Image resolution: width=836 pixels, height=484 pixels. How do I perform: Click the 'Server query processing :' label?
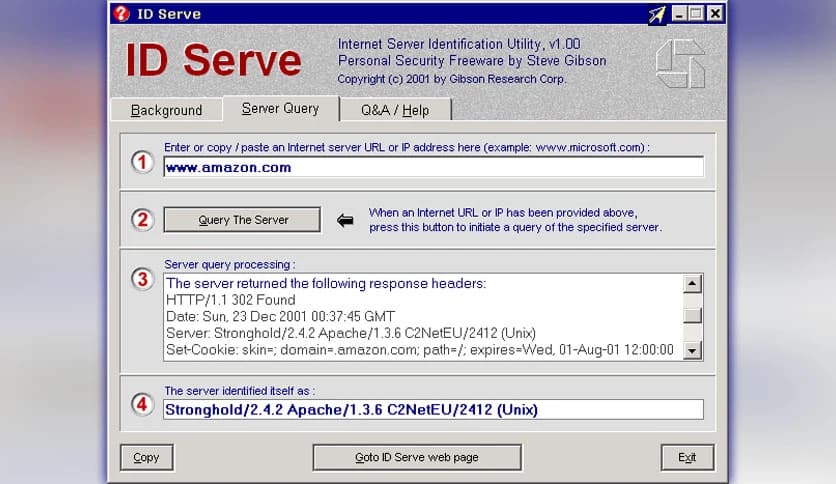(x=229, y=264)
